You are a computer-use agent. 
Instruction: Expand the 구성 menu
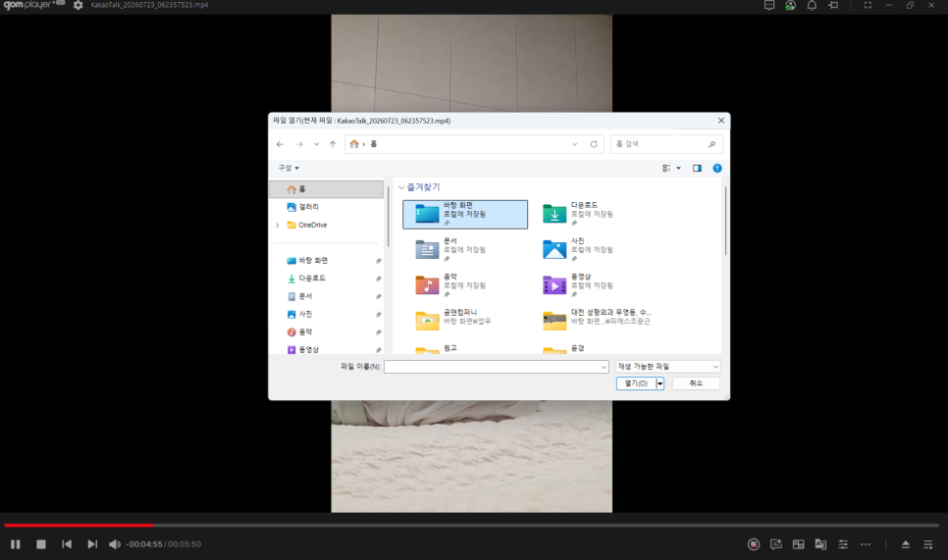[x=289, y=168]
